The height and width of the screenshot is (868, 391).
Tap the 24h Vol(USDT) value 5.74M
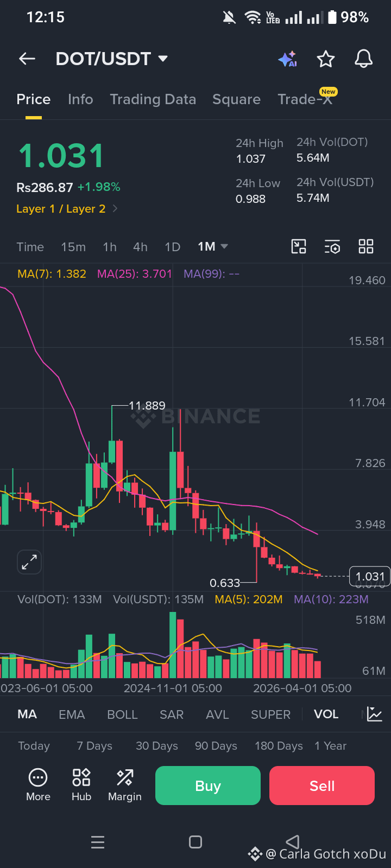click(x=313, y=198)
